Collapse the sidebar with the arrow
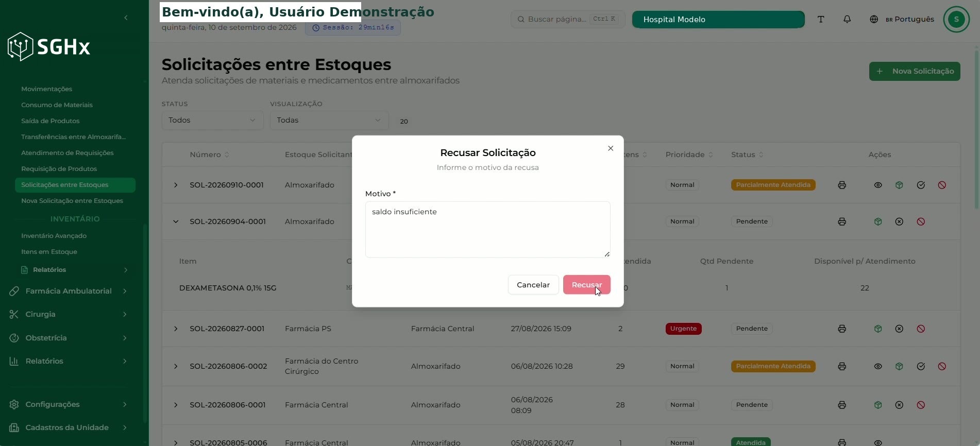Image resolution: width=980 pixels, height=446 pixels. [x=126, y=18]
